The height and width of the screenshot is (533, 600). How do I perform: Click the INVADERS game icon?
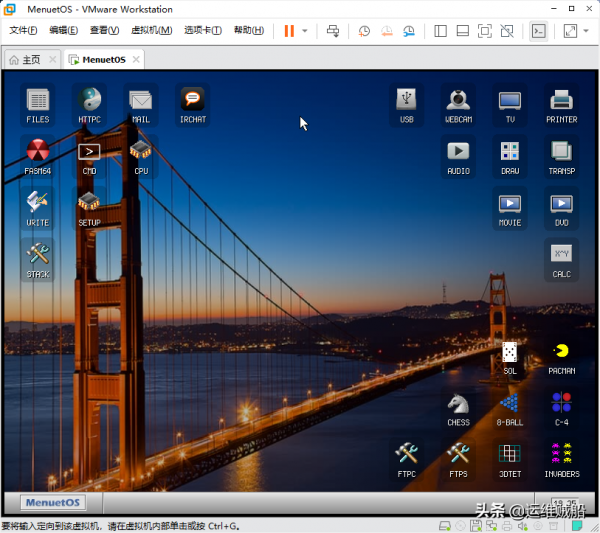pyautogui.click(x=562, y=456)
